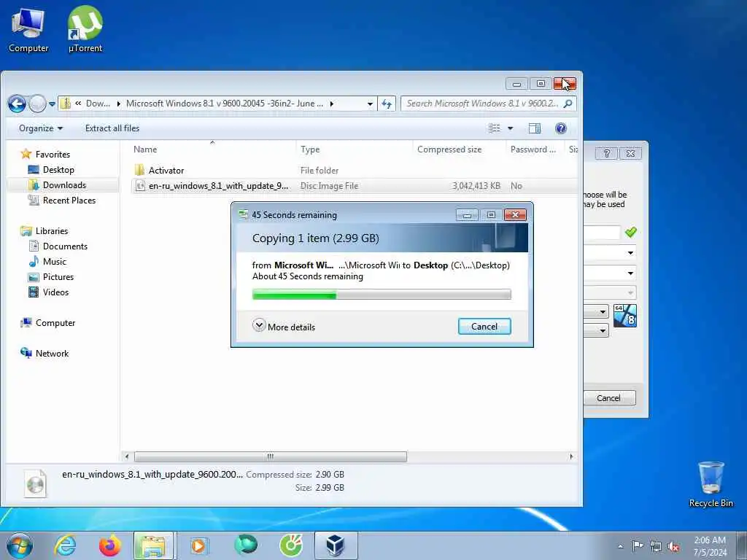Screen dimensions: 747x560
Task: Click the help button in background dialog
Action: [606, 153]
